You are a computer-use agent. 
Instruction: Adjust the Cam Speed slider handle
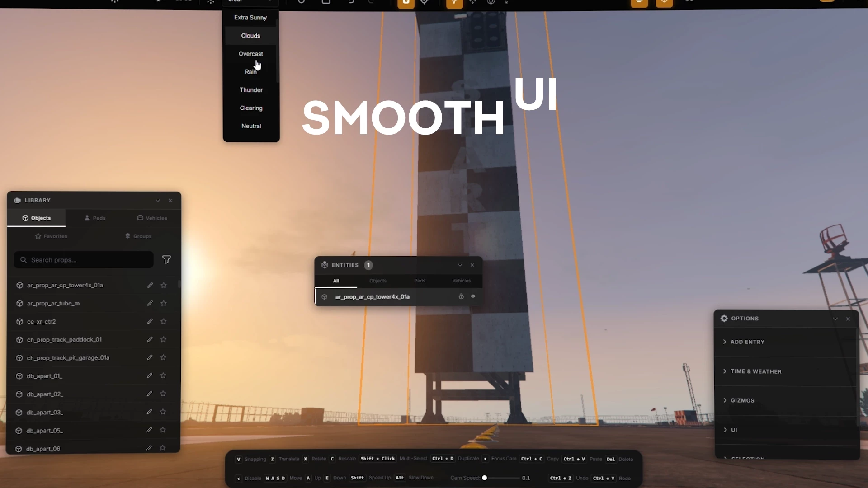click(485, 478)
